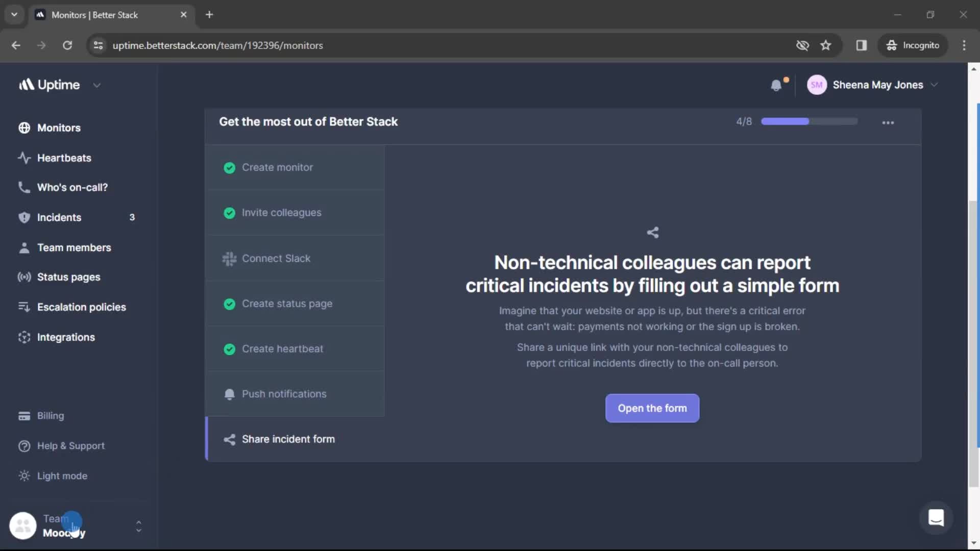Expand the Uptime product dropdown chevron
The image size is (980, 551).
pos(96,85)
